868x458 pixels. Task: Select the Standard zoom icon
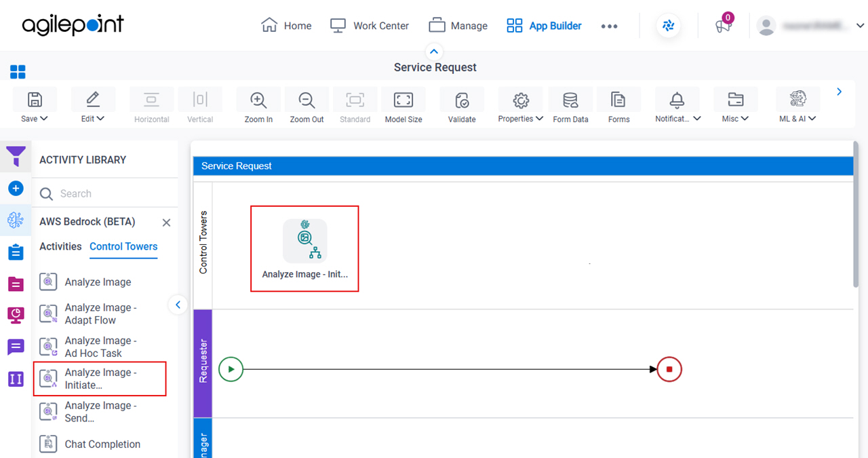[x=355, y=100]
